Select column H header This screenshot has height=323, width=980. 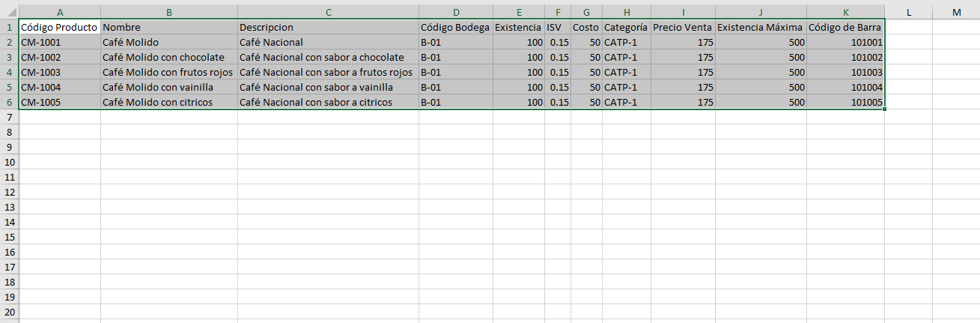627,13
